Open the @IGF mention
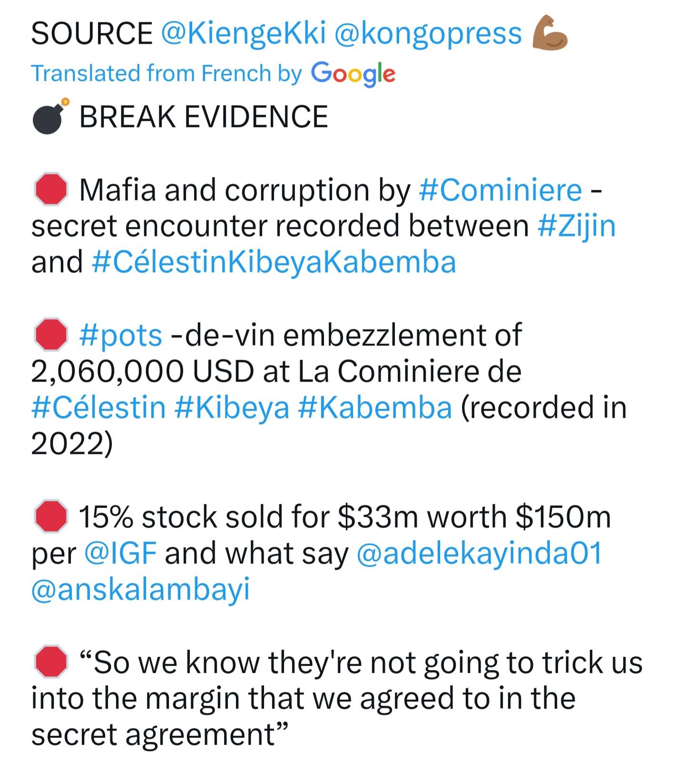The height and width of the screenshot is (784, 685). [120, 553]
